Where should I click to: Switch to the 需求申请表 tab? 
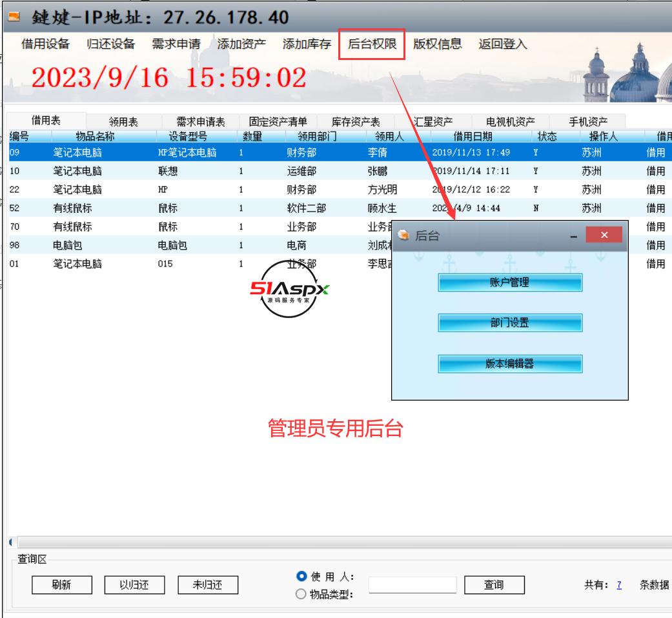pos(201,122)
